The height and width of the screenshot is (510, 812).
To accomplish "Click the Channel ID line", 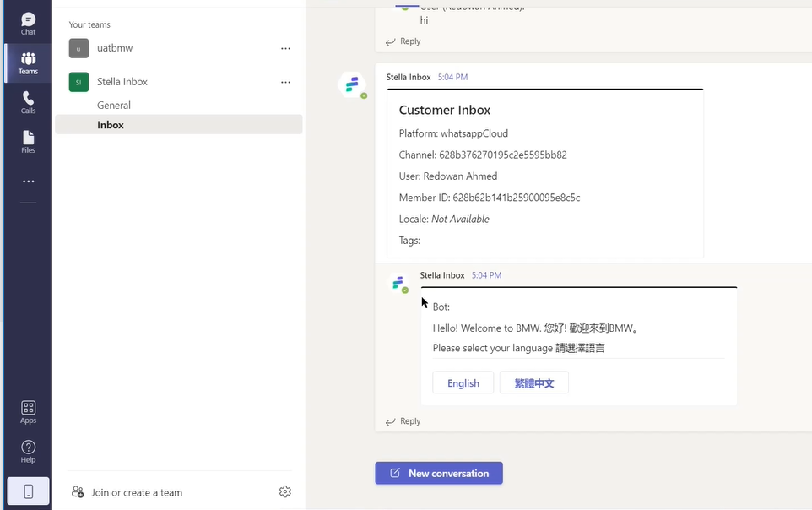I will pyautogui.click(x=483, y=155).
